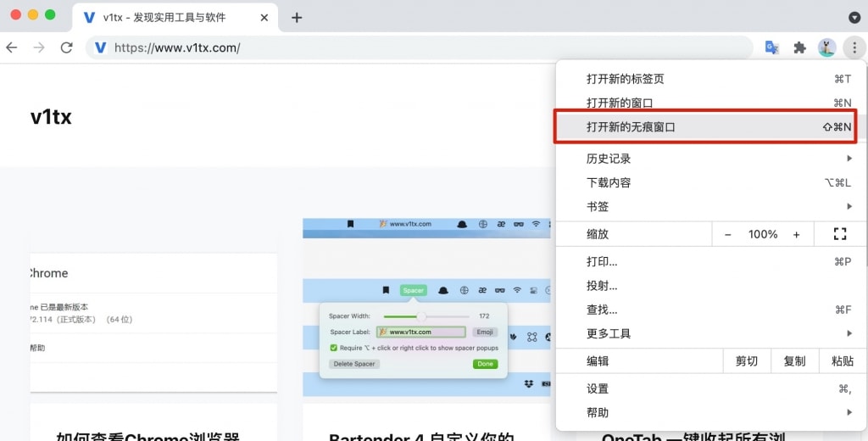
Task: Click the tab search arrow at top right
Action: [854, 18]
